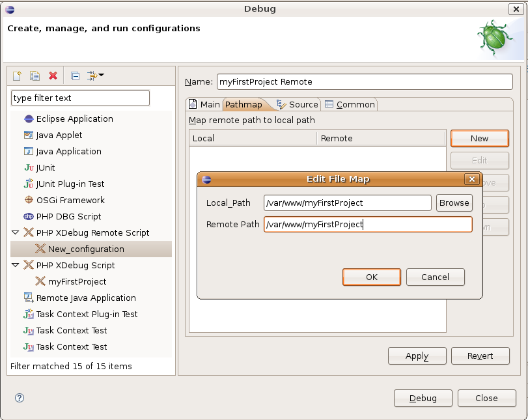This screenshot has width=528, height=420.
Task: Collapse the PHP XDebug Remote Script node
Action: pos(16,233)
